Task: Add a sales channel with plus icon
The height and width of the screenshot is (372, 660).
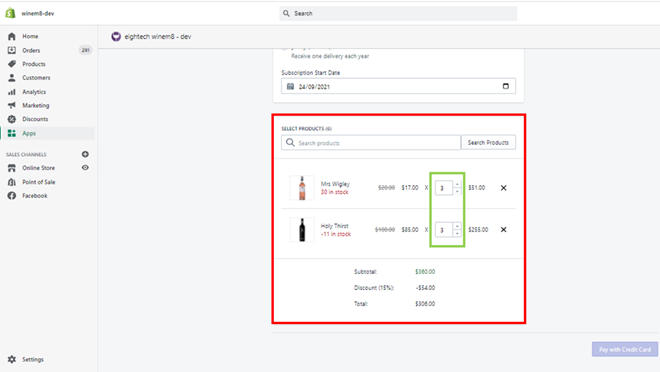Action: point(85,154)
